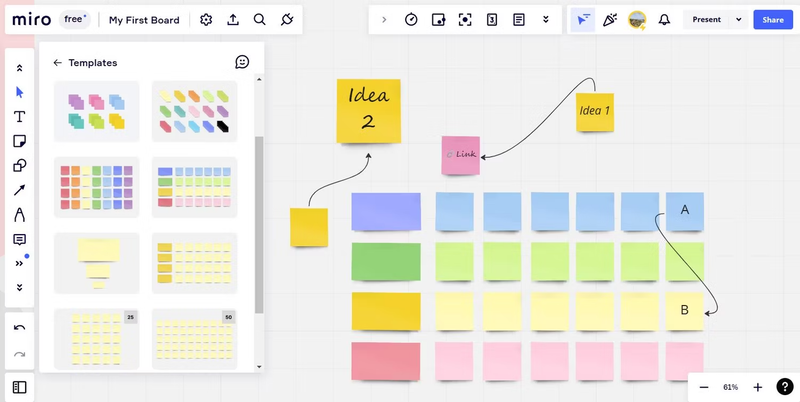Select yellow funnel sticky template
This screenshot has width=800, height=402.
[x=96, y=263]
